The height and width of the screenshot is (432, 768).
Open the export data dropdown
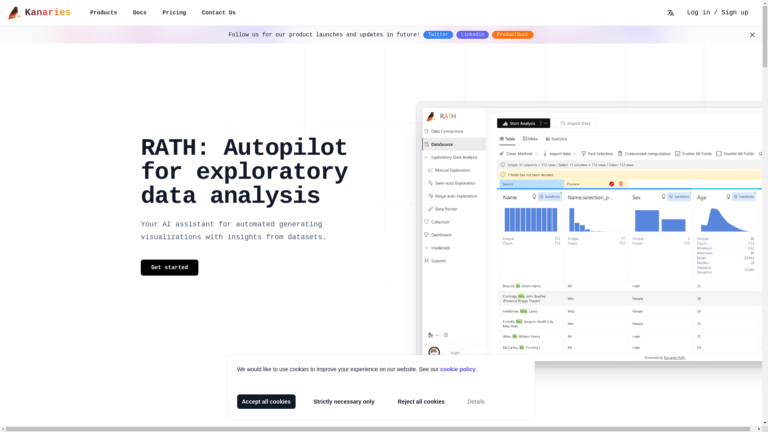tap(558, 154)
